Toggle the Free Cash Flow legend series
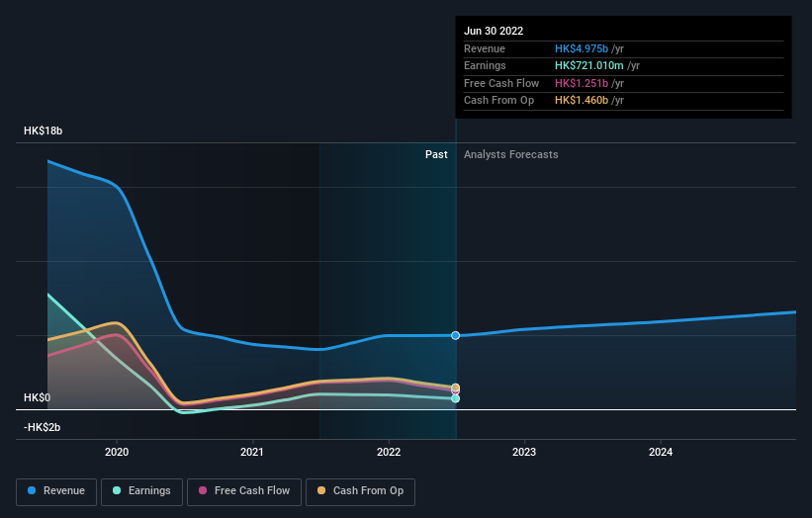Screen dimensions: 812x518 pyautogui.click(x=244, y=491)
